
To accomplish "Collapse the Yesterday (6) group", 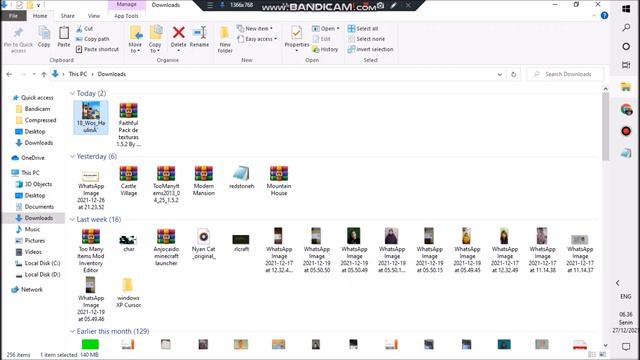I will pyautogui.click(x=72, y=156).
